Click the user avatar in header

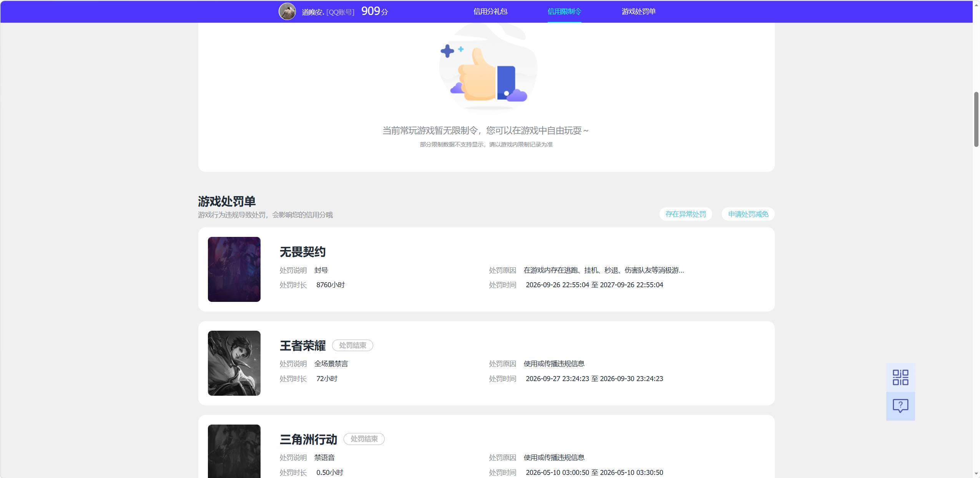287,11
